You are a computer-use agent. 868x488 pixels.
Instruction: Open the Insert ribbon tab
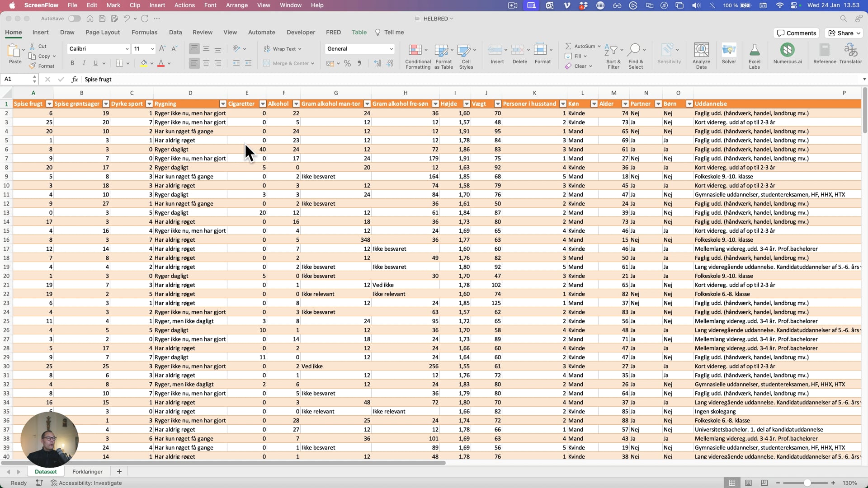tap(40, 33)
